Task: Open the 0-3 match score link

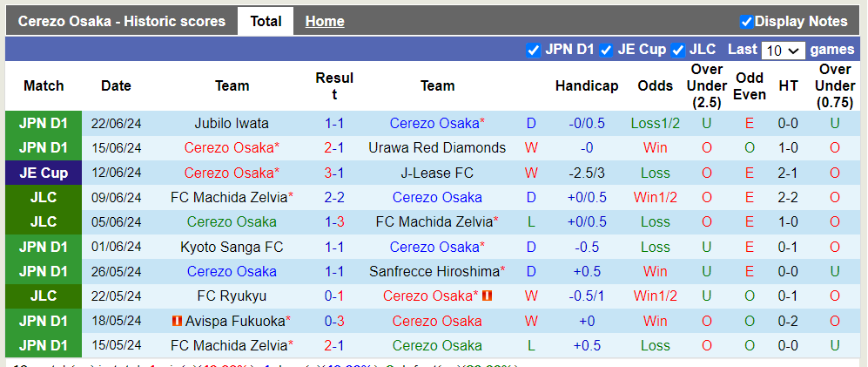Action: click(334, 321)
